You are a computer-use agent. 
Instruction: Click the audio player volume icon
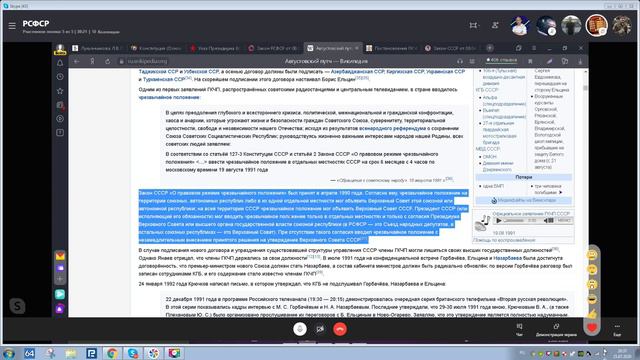click(x=548, y=220)
